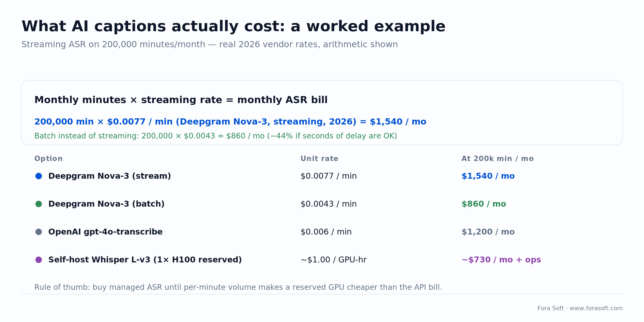
Task: Click 'Self-host Whisper L-v3 (1× H100 reserved)' label
Action: 145,260
